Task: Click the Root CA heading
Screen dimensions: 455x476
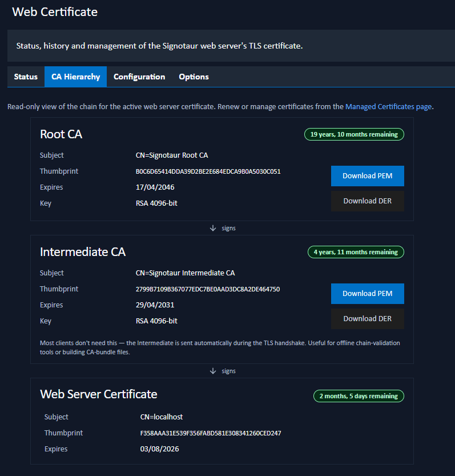Action: point(61,134)
